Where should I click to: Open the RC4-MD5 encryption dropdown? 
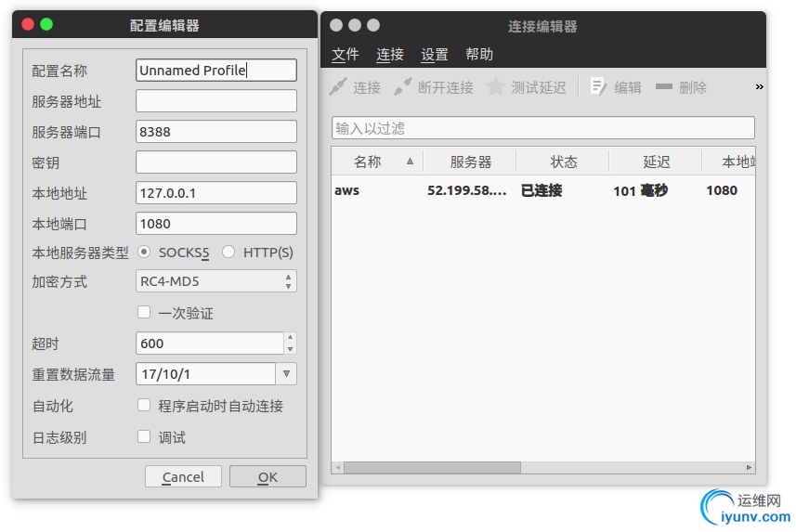pyautogui.click(x=216, y=281)
